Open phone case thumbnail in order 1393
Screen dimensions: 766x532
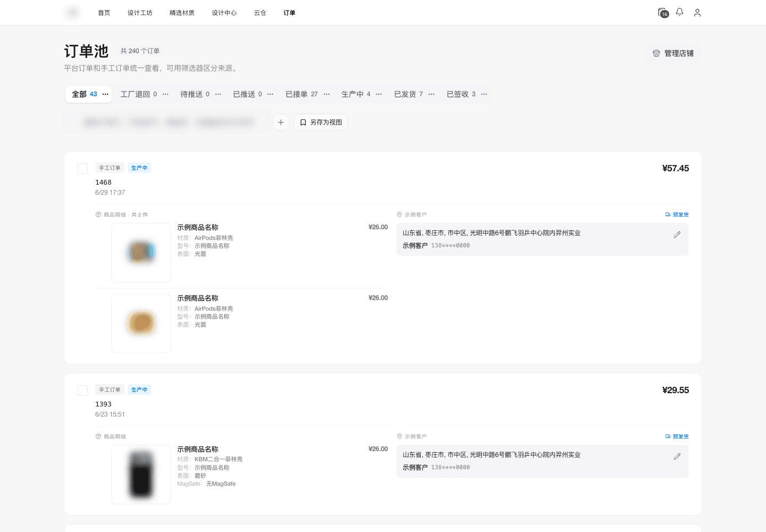pyautogui.click(x=141, y=475)
